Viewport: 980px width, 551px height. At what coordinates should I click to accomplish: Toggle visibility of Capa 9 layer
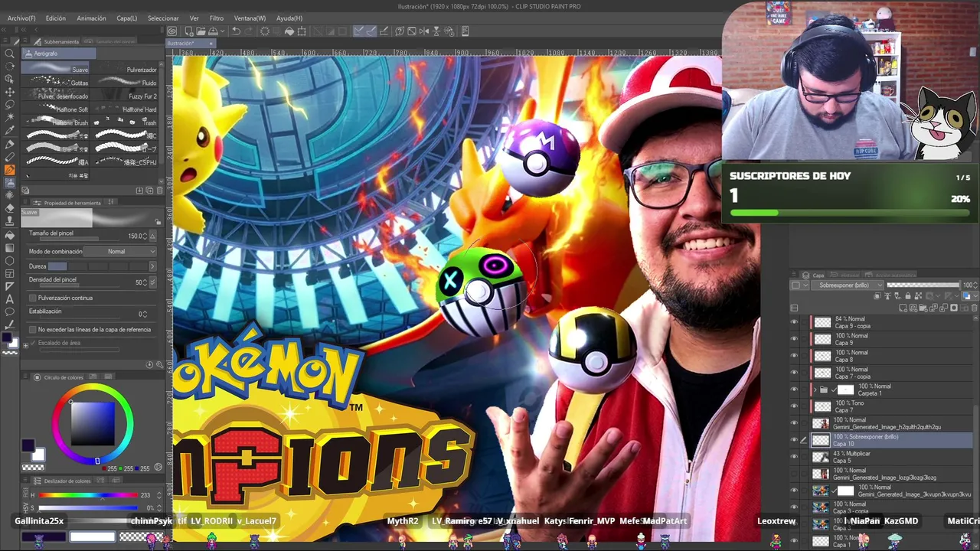[x=794, y=339]
